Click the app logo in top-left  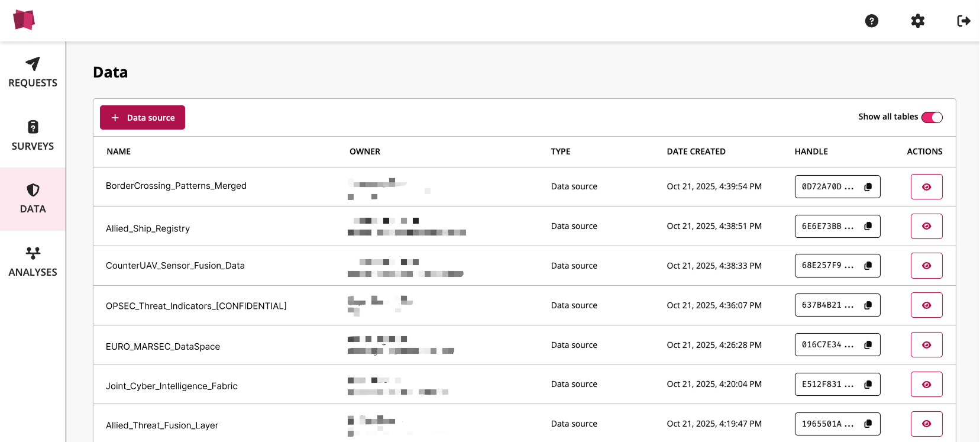[24, 20]
